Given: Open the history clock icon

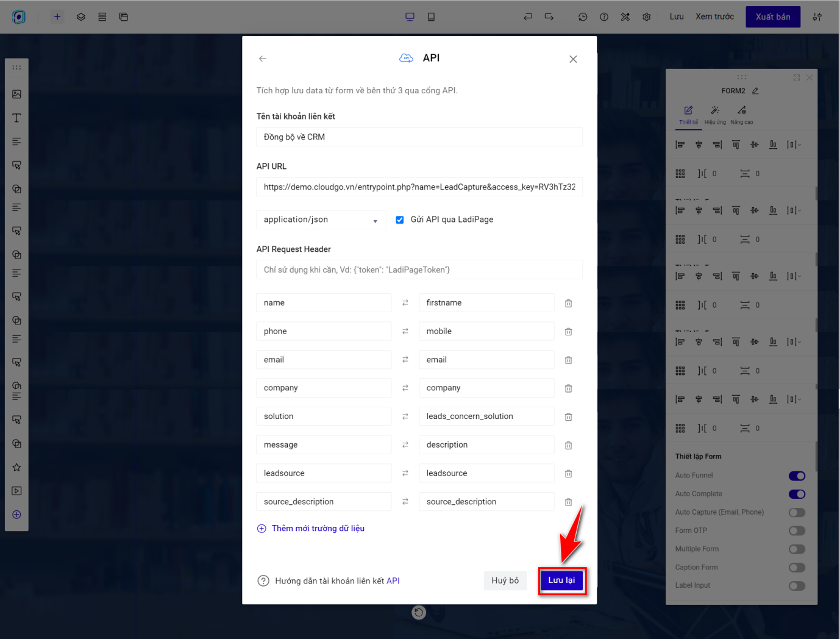Looking at the screenshot, I should point(583,17).
